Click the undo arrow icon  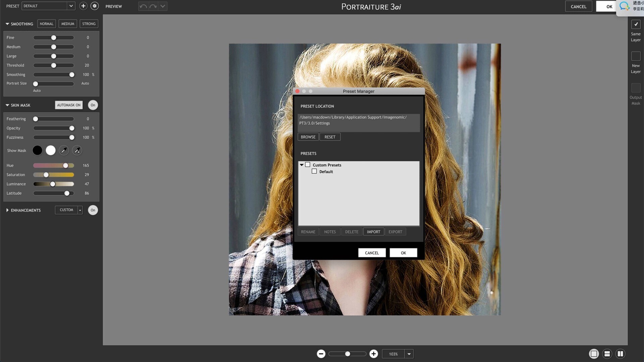click(x=143, y=6)
